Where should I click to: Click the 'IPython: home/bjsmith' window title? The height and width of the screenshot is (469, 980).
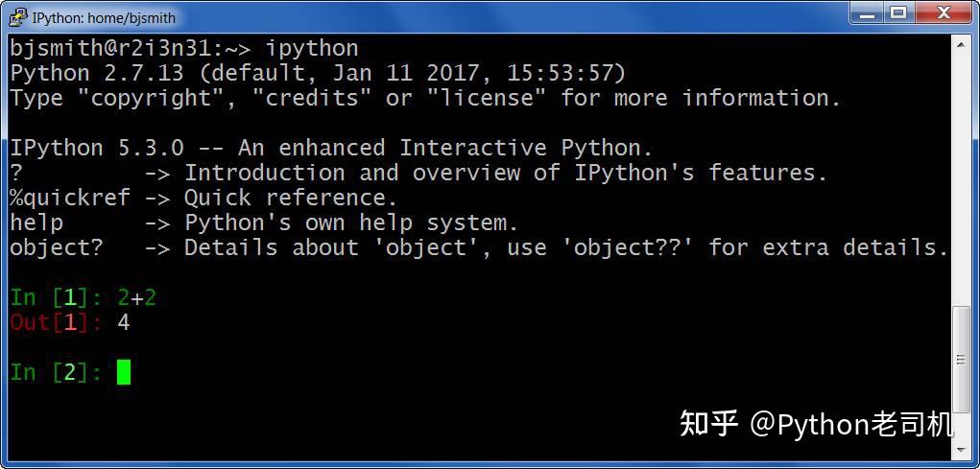[104, 18]
